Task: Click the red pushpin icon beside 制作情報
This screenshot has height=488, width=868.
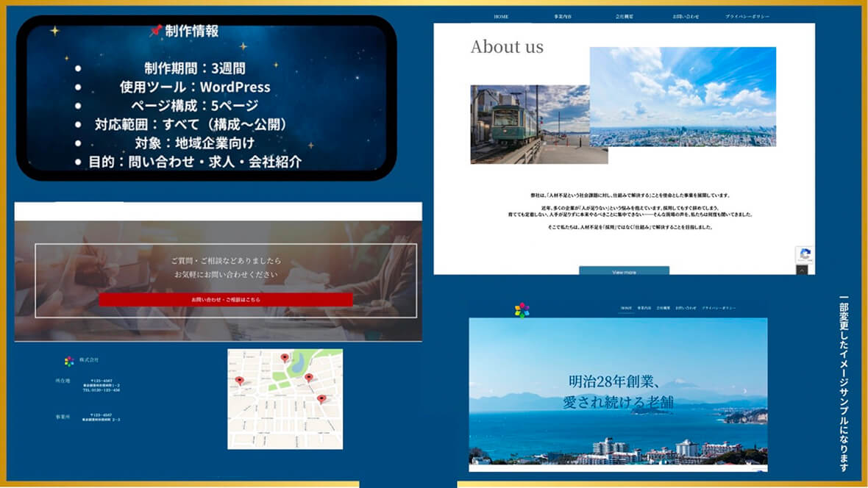Action: pos(155,31)
